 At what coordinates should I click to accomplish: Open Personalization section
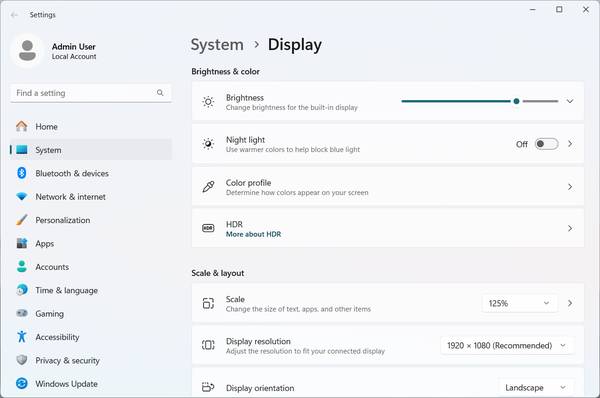(91, 220)
